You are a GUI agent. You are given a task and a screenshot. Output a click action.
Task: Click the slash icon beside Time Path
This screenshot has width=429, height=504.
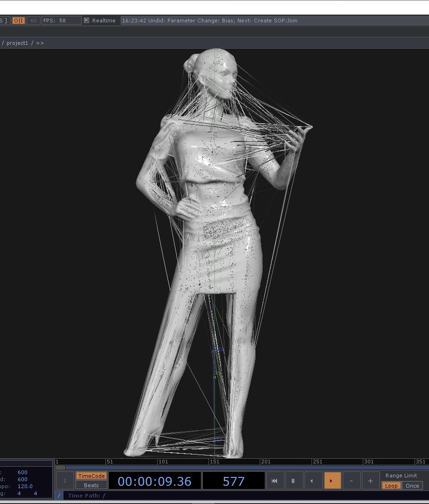[x=59, y=495]
